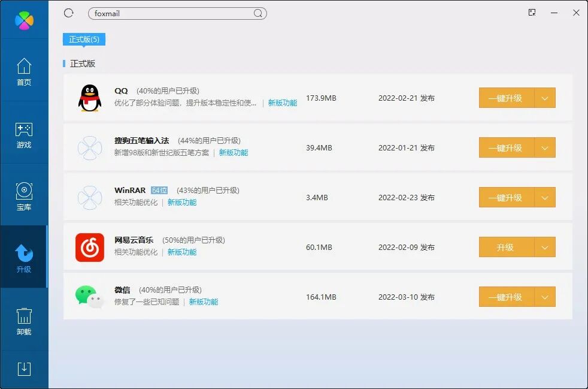Click QQ size text 173.9MB
The height and width of the screenshot is (389, 588).
click(x=321, y=98)
